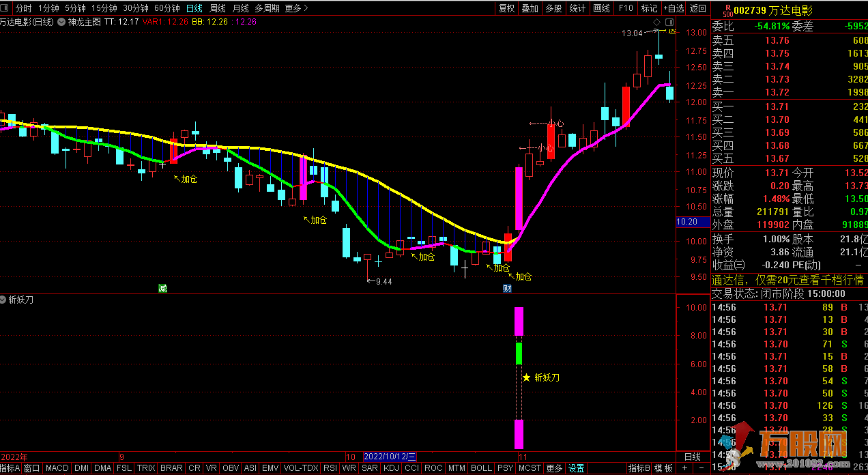
Task: Select the TRIX indicator tab
Action: click(x=146, y=468)
